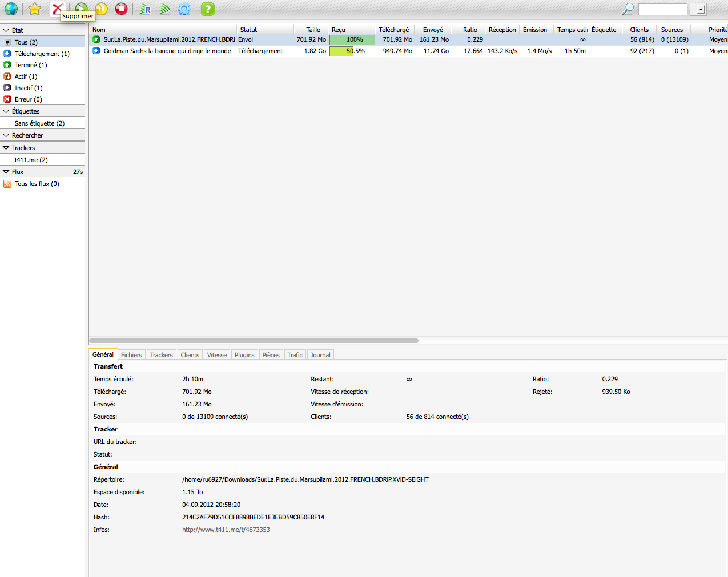Filter by Téléchargement in the sidebar
The height and width of the screenshot is (577, 728).
pyautogui.click(x=42, y=54)
